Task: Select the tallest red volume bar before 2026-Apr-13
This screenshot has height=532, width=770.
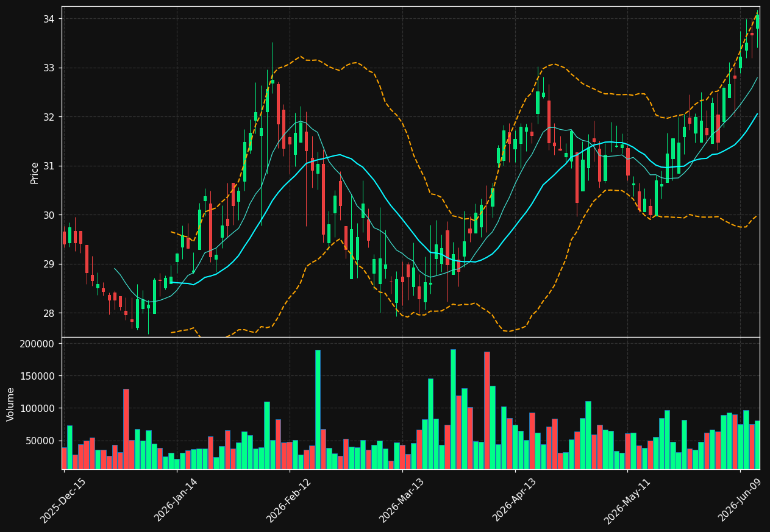Action: point(487,410)
